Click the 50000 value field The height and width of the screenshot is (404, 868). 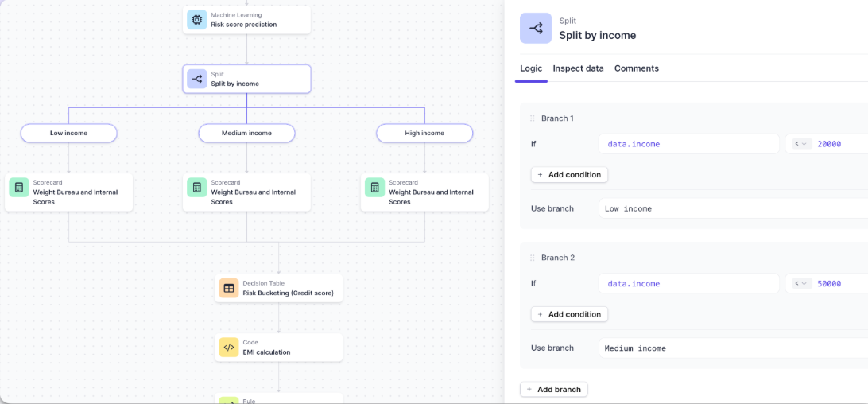tap(828, 284)
